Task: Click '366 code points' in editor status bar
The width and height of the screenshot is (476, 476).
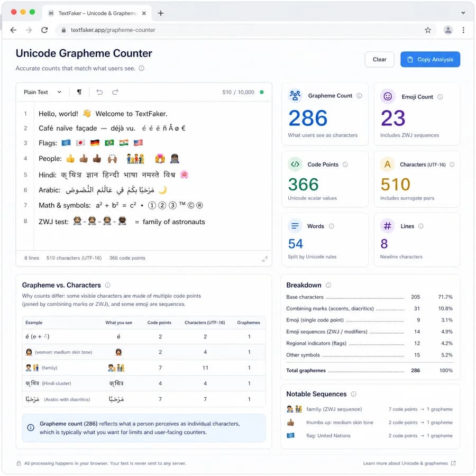Action: tap(127, 258)
